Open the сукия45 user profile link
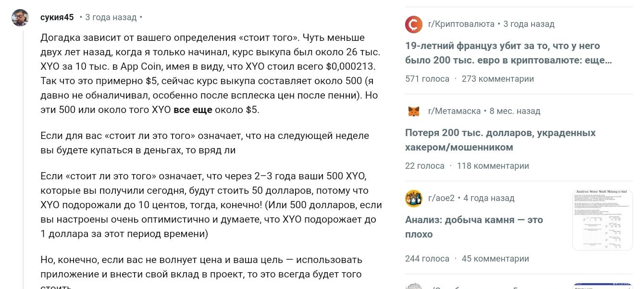644x289 pixels. click(57, 17)
